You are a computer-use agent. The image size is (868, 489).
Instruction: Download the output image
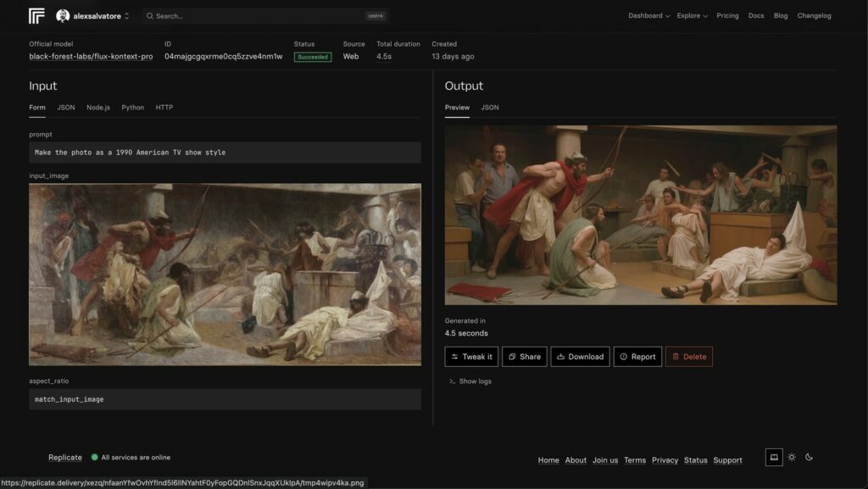click(580, 357)
